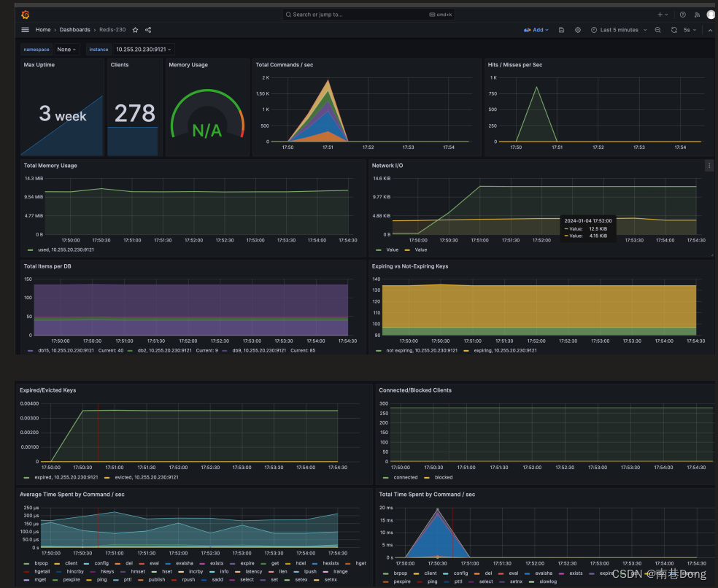Toggle the connected legend series
Screen dimensions: 718x588
click(405, 478)
